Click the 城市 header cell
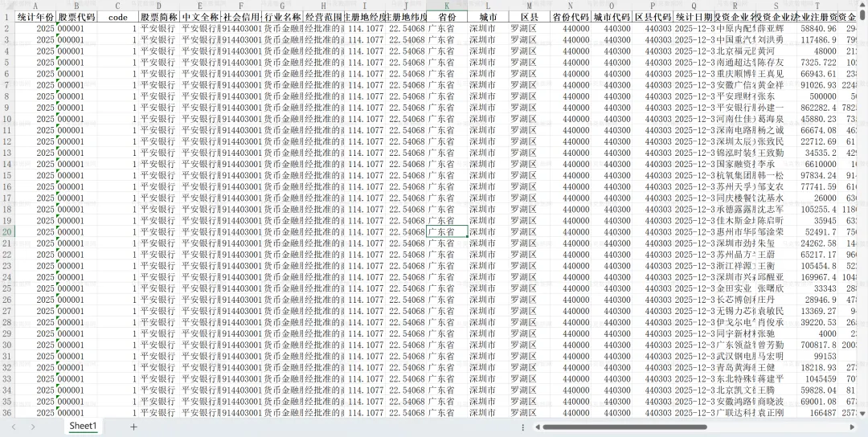This screenshot has width=868, height=437. click(x=489, y=17)
